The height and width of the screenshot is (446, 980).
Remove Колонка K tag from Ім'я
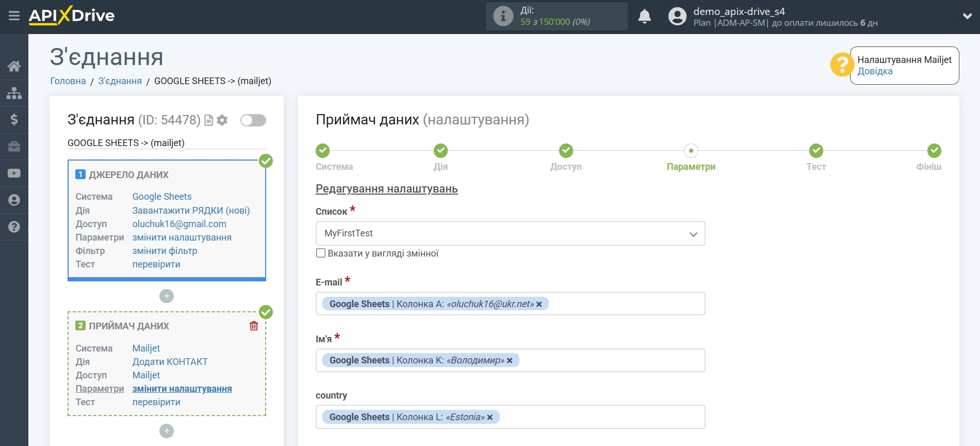pos(510,360)
